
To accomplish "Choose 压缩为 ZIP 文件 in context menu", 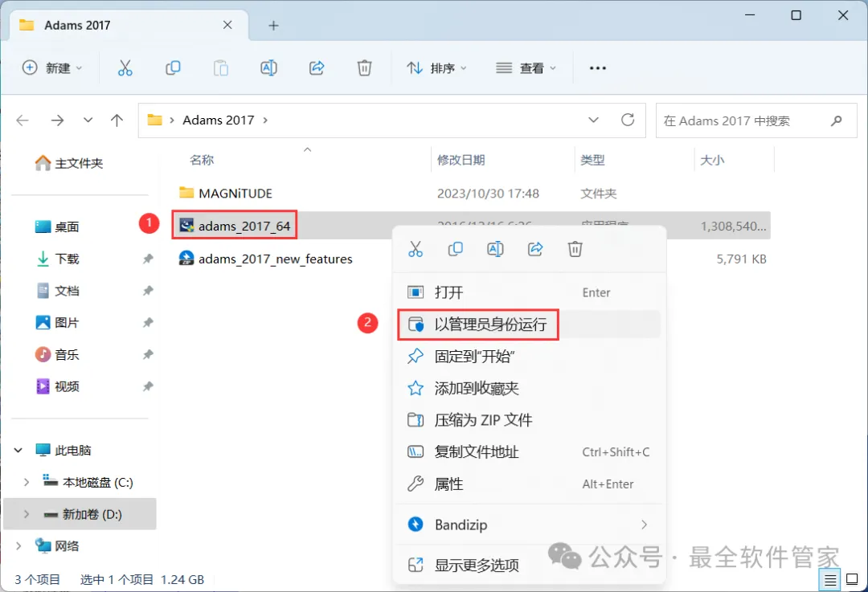I will (529, 420).
